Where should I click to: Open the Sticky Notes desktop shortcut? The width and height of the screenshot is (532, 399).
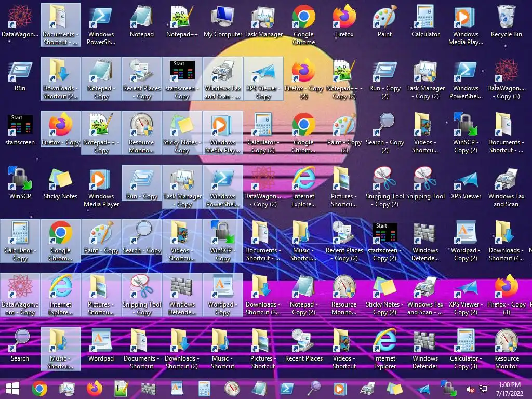pos(60,183)
